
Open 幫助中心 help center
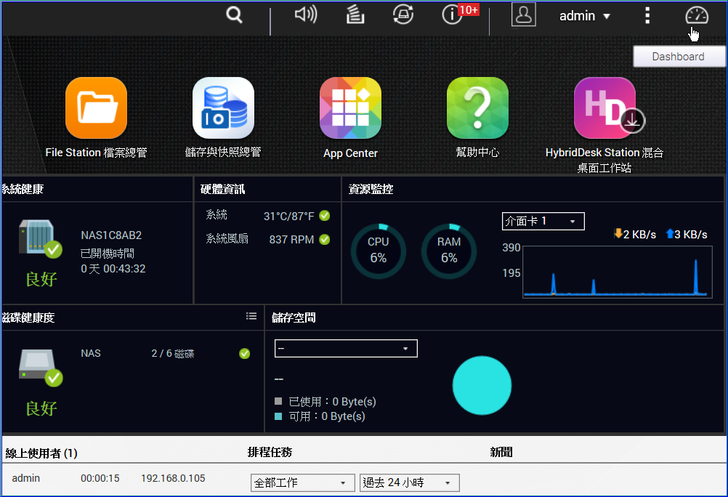tap(477, 108)
